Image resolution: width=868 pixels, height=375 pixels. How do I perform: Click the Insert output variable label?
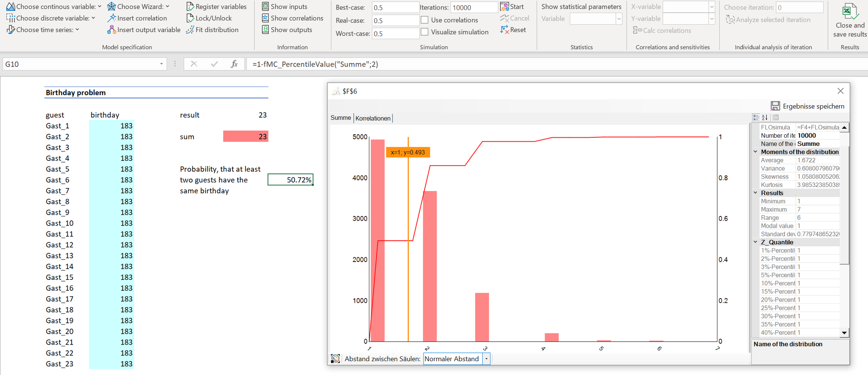click(149, 30)
